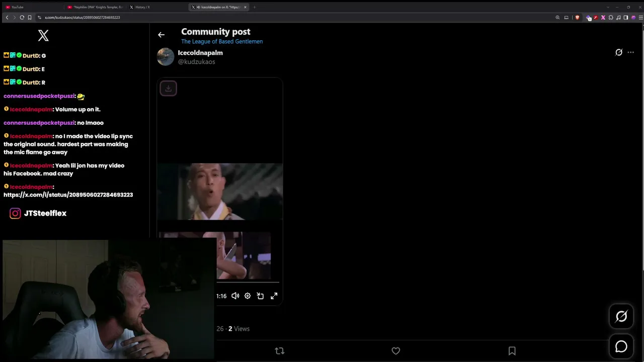Screen dimensions: 644x362
Task: Click the video time readout 1:16
Action: (221, 296)
